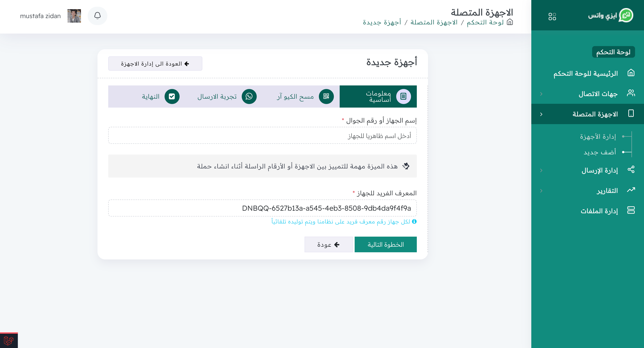
Task: Click the device name input field
Action: [x=262, y=136]
